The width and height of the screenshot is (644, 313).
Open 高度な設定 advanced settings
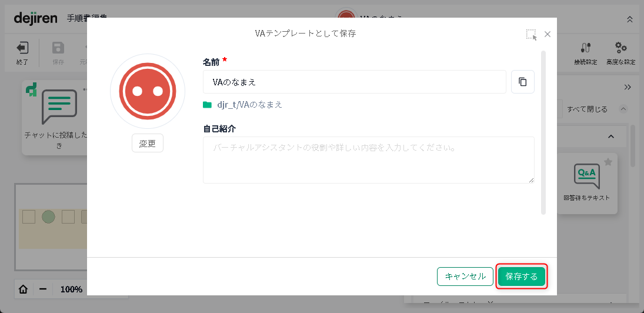[620, 52]
